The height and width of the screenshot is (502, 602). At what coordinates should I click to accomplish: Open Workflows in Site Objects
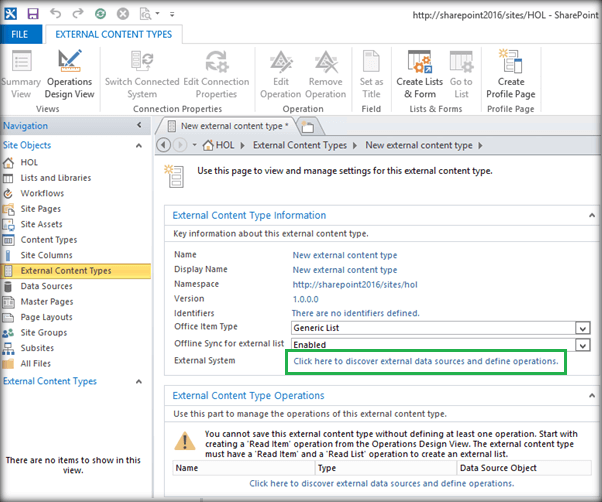pyautogui.click(x=42, y=193)
